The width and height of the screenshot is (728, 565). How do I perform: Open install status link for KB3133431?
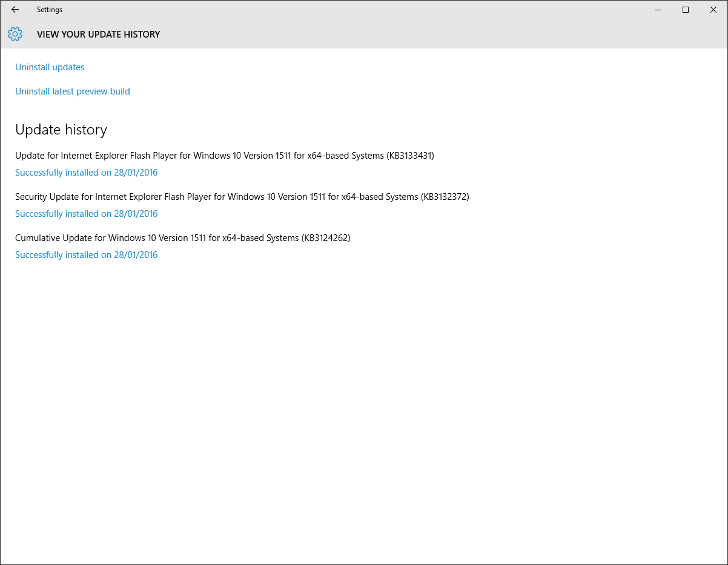86,173
